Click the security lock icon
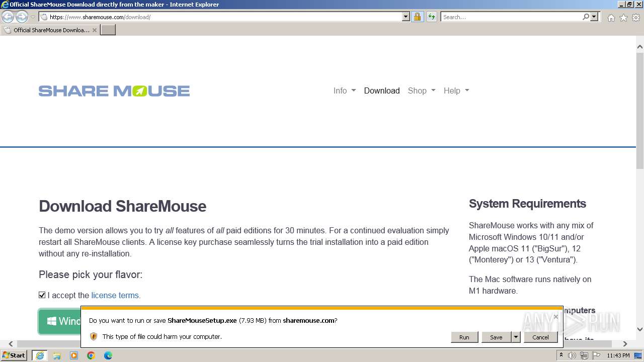 [x=417, y=17]
